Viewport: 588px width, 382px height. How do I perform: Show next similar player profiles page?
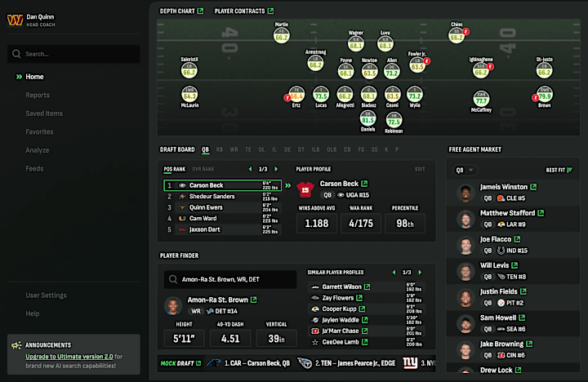coord(420,272)
